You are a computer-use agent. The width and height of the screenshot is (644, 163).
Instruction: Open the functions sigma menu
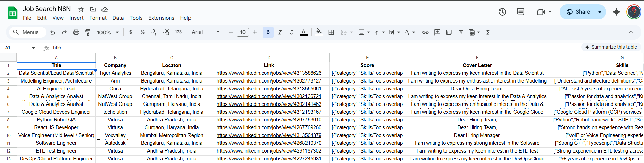[488, 32]
